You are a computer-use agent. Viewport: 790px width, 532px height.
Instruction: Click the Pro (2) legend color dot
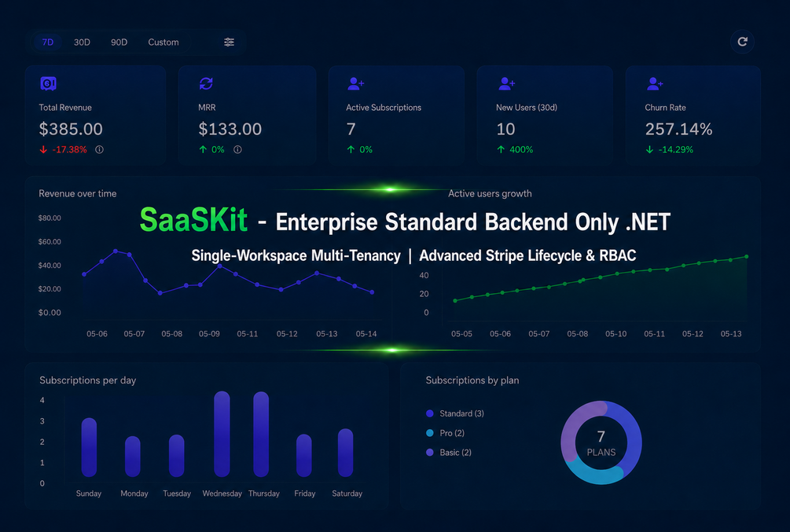[430, 433]
